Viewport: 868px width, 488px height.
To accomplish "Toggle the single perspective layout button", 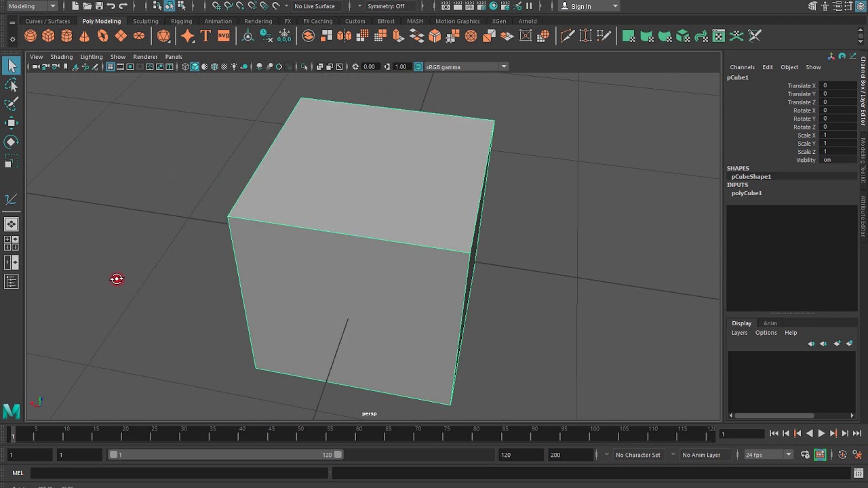I will (12, 224).
